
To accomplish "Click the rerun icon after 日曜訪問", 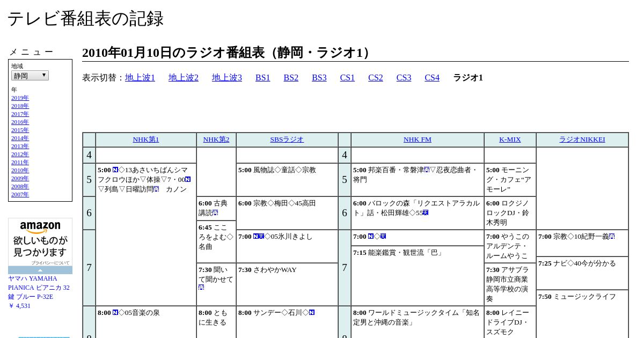I will (156, 189).
